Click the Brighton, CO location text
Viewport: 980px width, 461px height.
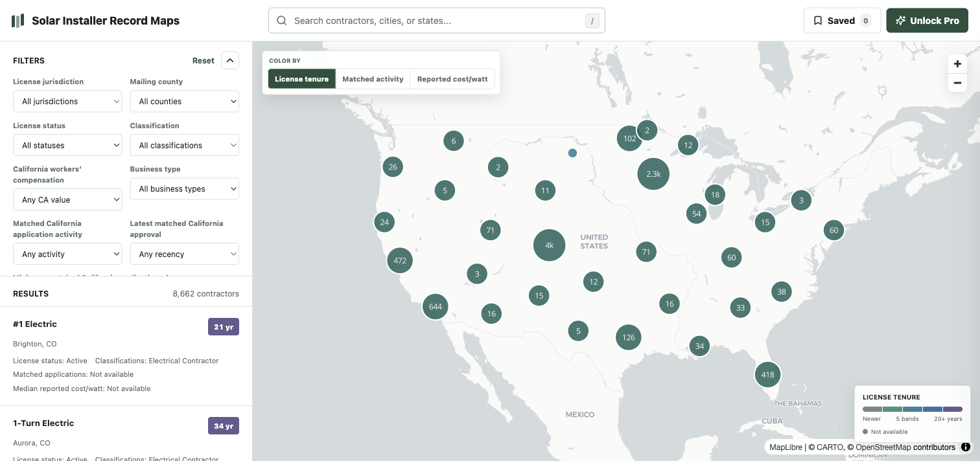tap(34, 344)
